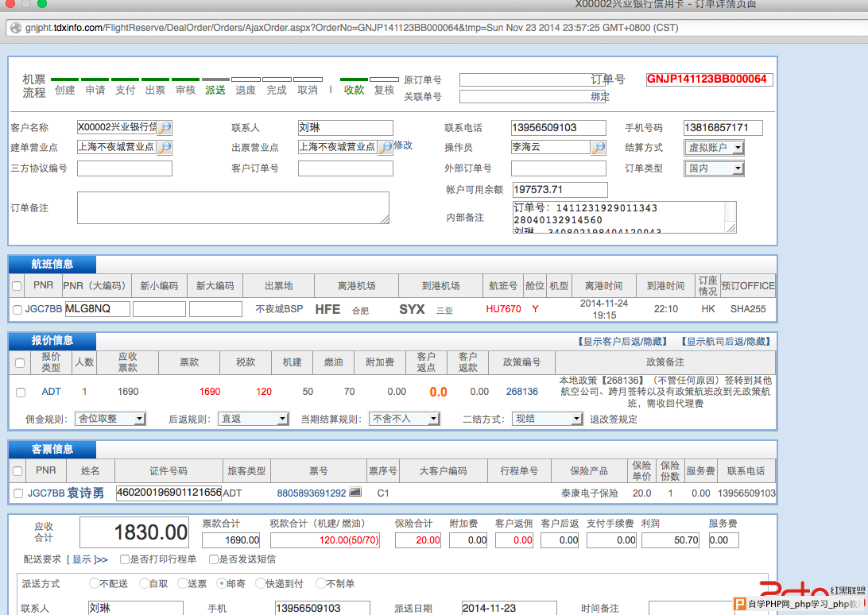Select 不配送 delivery radio button
The height and width of the screenshot is (615, 868).
tap(94, 583)
